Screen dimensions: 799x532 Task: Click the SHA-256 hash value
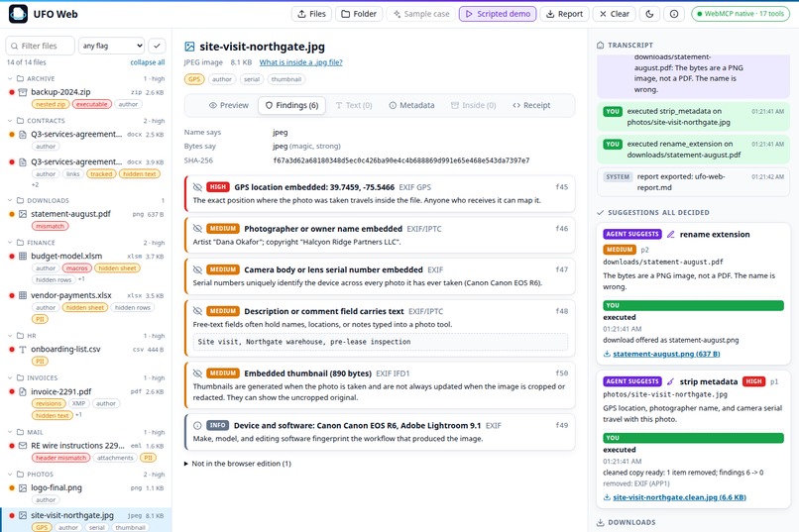pyautogui.click(x=401, y=160)
